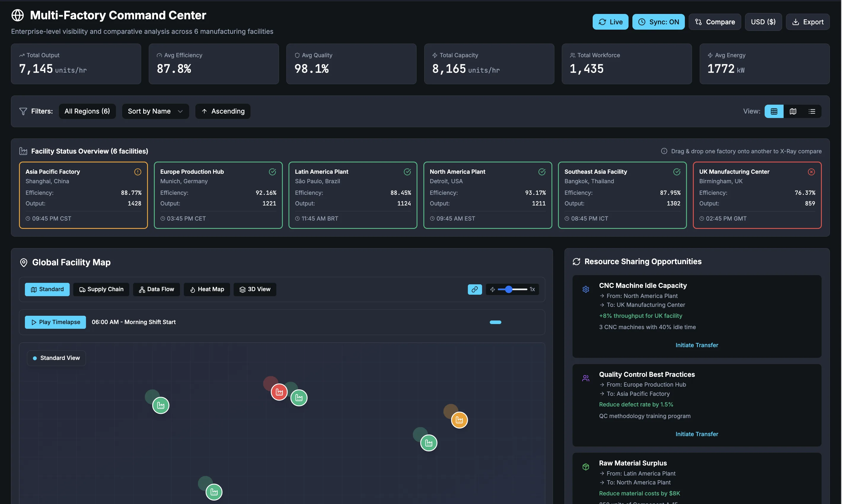
Task: Switch to the map view icon
Action: pos(793,111)
